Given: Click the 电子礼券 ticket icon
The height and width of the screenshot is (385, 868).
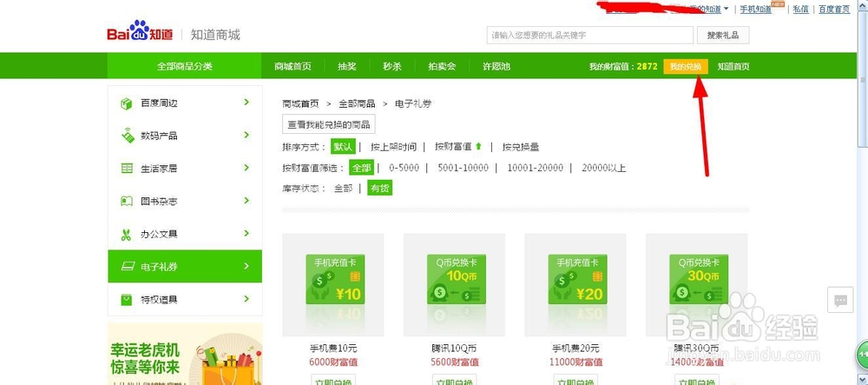Looking at the screenshot, I should coord(128,267).
